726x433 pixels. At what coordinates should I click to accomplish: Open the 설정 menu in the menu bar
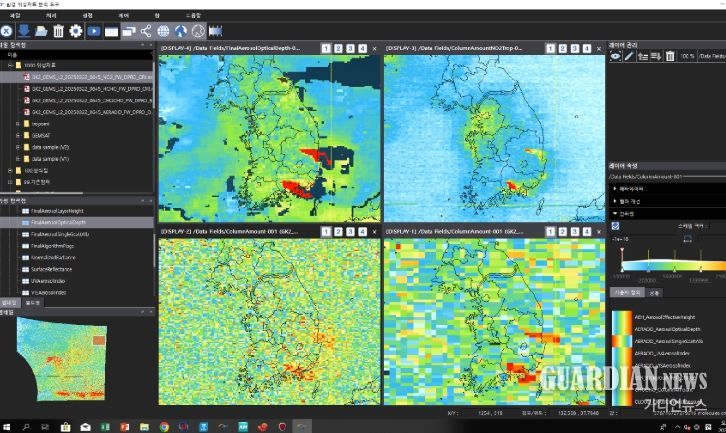click(x=88, y=16)
